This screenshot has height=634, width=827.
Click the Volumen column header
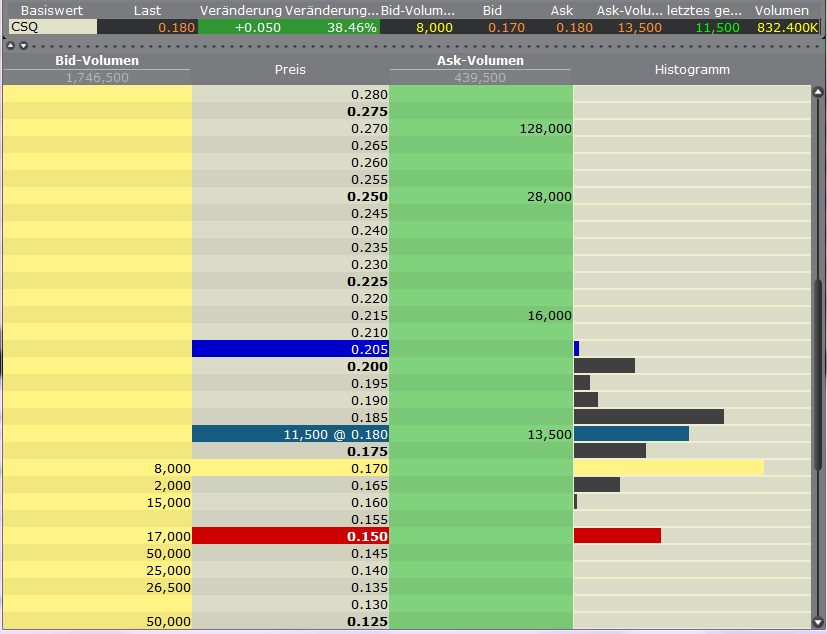(781, 10)
